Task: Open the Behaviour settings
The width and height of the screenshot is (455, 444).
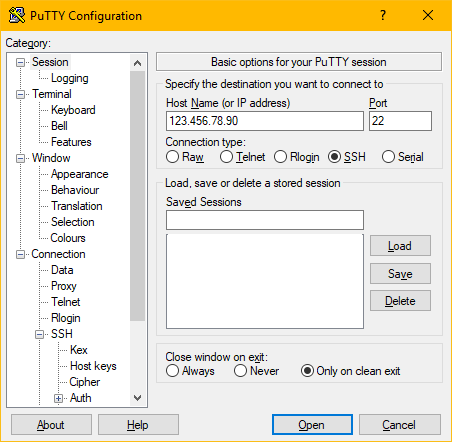Action: [75, 190]
